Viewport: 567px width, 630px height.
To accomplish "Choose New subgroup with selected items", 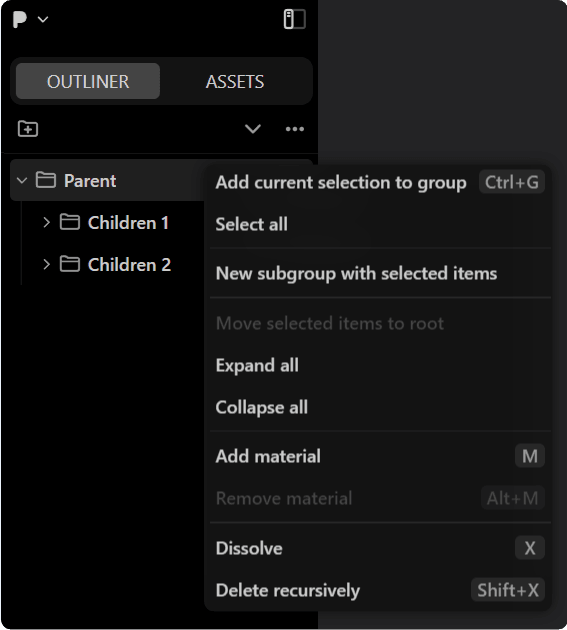I will click(380, 274).
